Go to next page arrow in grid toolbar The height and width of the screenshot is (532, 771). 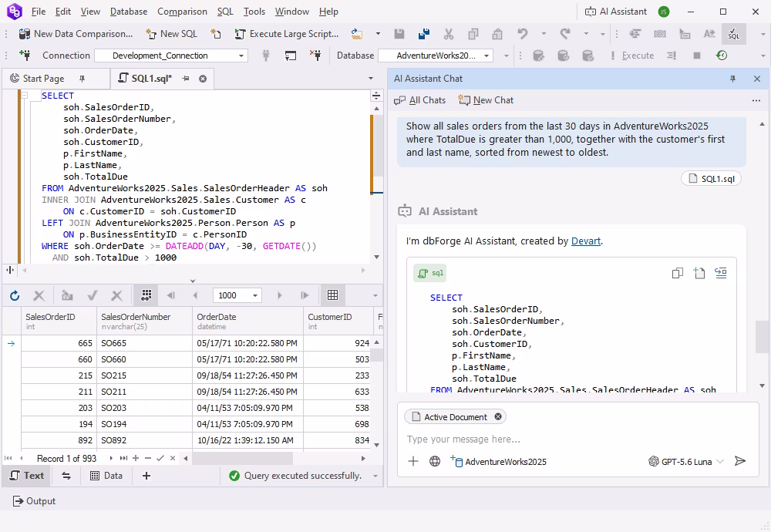[x=279, y=295]
